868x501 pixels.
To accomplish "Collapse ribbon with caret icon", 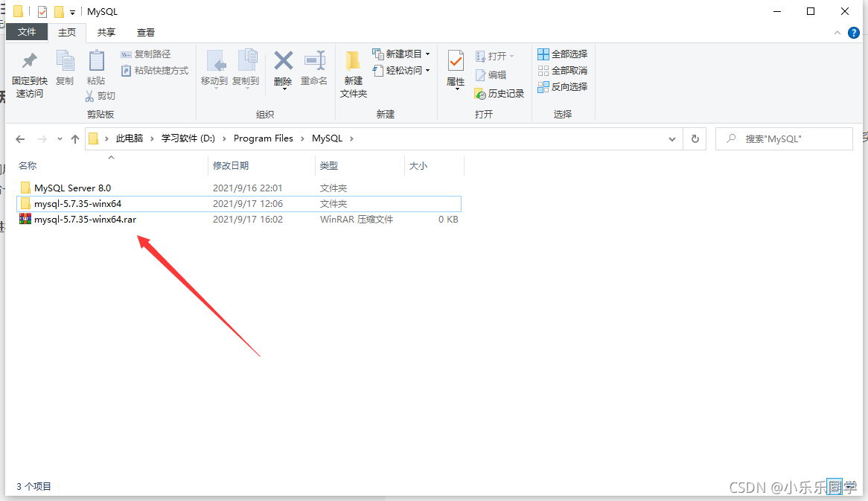I will [837, 33].
